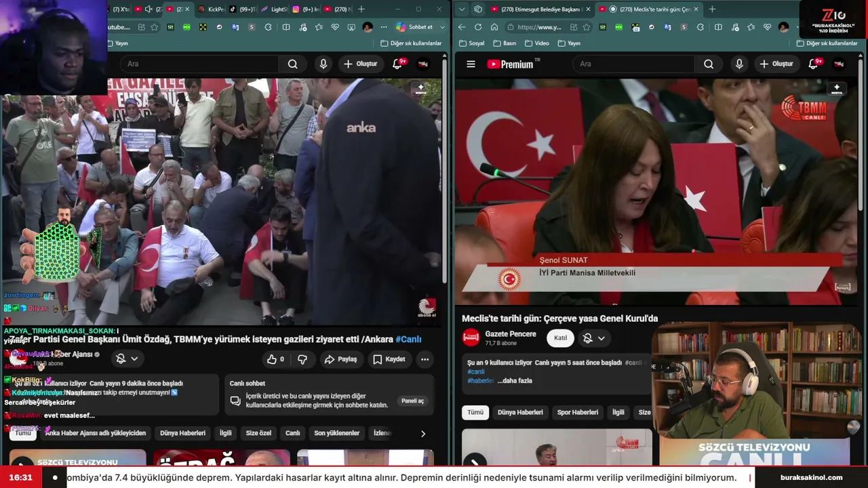Open ÖZDAĞ video thumbnail in left window

coord(222,458)
